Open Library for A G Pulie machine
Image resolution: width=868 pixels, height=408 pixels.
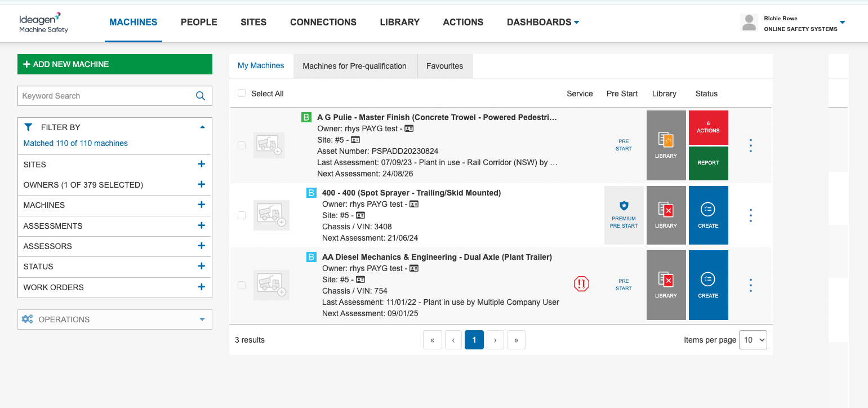666,145
